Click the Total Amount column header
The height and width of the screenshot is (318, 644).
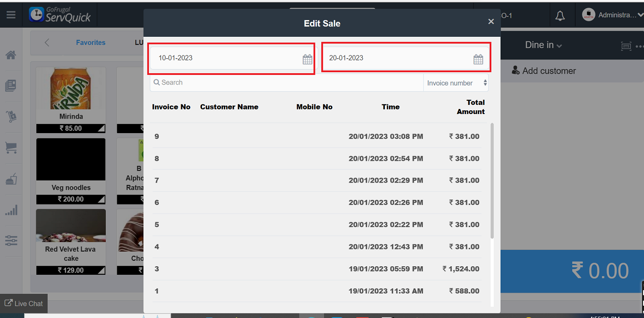pyautogui.click(x=471, y=107)
